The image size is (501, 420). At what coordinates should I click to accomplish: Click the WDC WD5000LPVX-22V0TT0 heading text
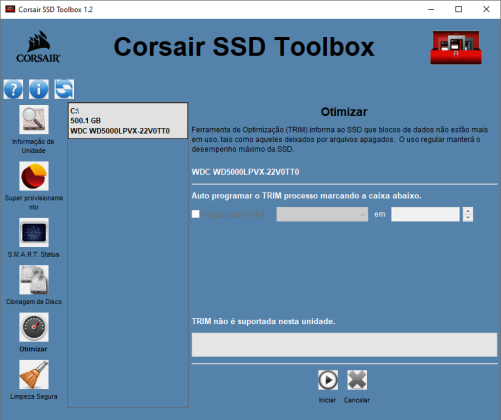point(245,172)
